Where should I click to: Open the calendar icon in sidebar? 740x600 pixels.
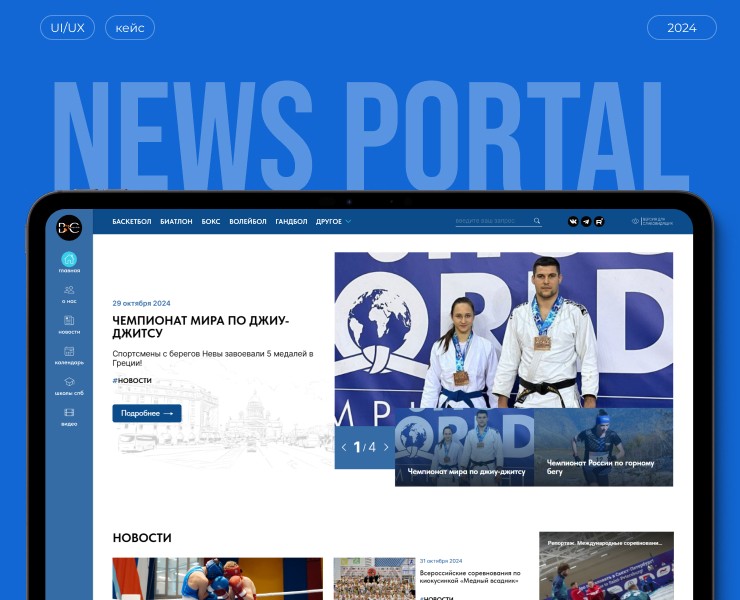click(69, 351)
